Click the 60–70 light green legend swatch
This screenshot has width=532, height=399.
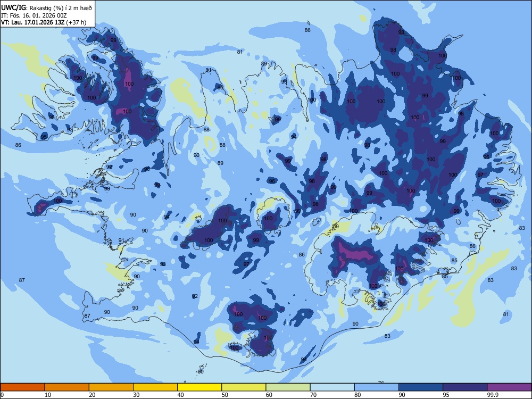288,387
